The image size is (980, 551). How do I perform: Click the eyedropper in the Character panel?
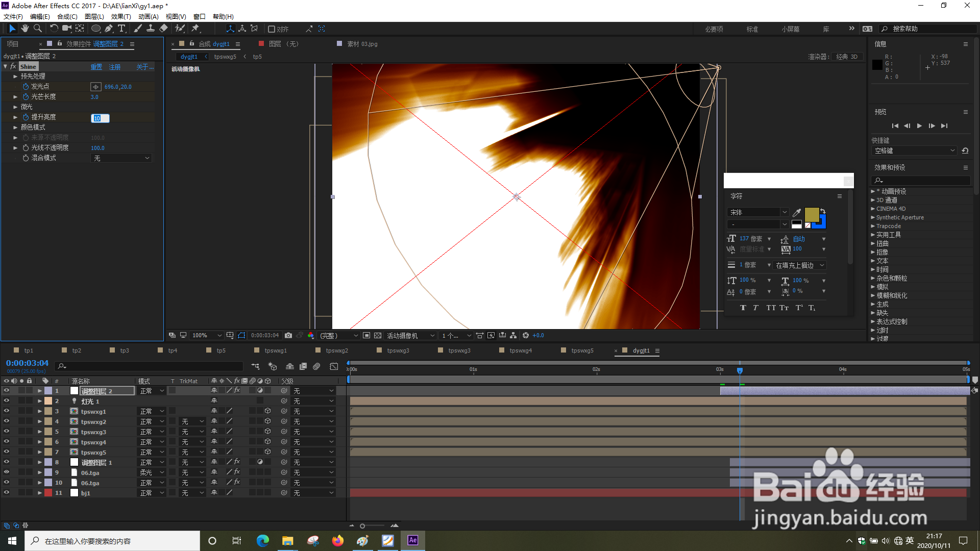[796, 213]
